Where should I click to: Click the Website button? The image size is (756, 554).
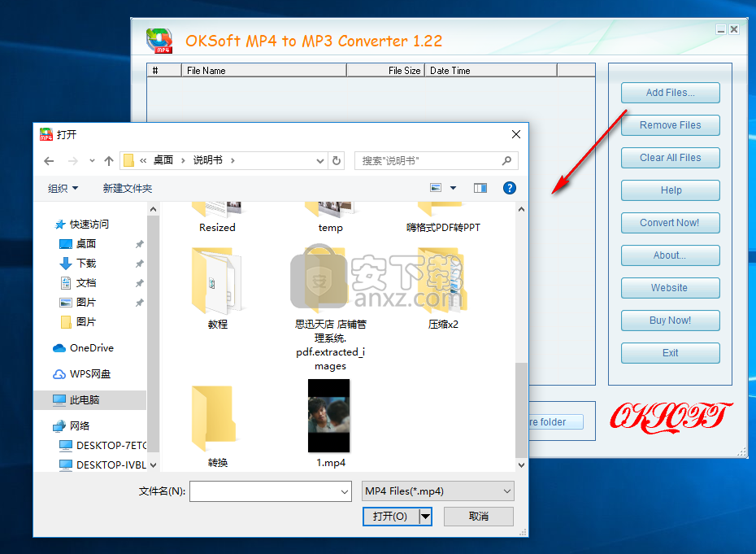pyautogui.click(x=670, y=288)
